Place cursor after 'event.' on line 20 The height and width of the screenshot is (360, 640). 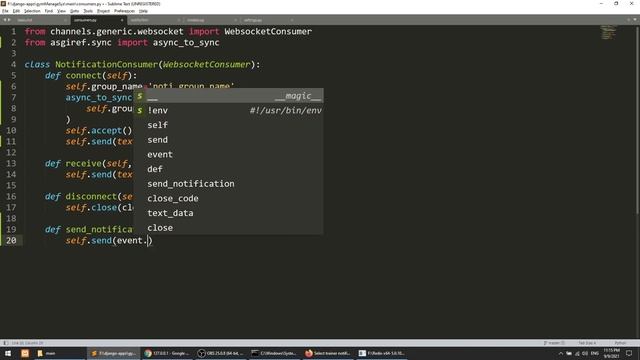148,240
